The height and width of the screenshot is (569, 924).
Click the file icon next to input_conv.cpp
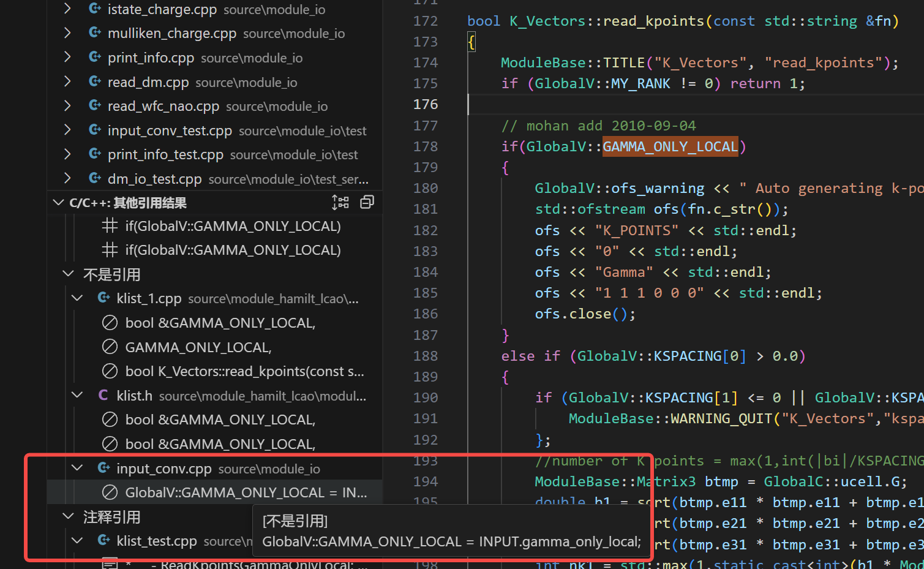pyautogui.click(x=104, y=469)
